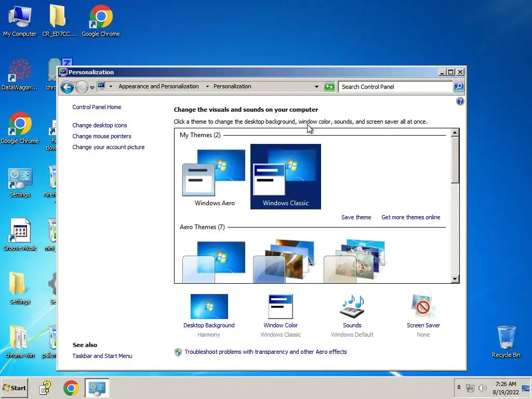The width and height of the screenshot is (532, 399).
Task: Select the Settings shortcut with control panel icon
Action: click(x=20, y=182)
